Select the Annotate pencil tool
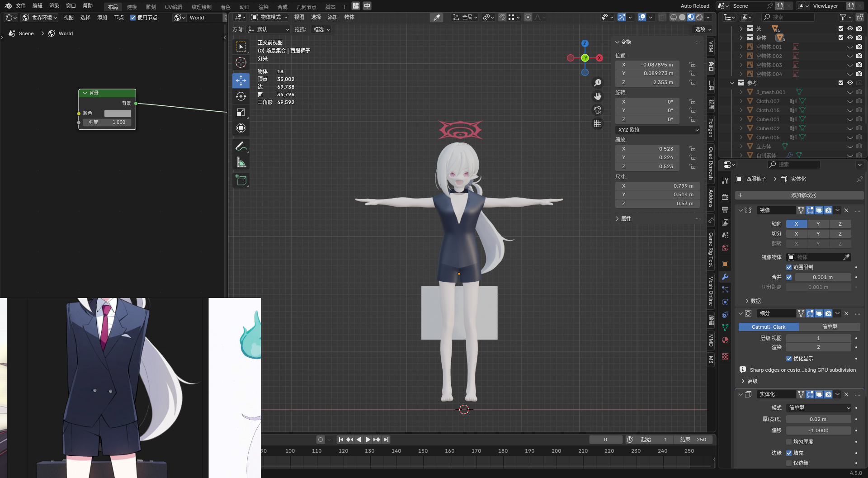 point(241,146)
